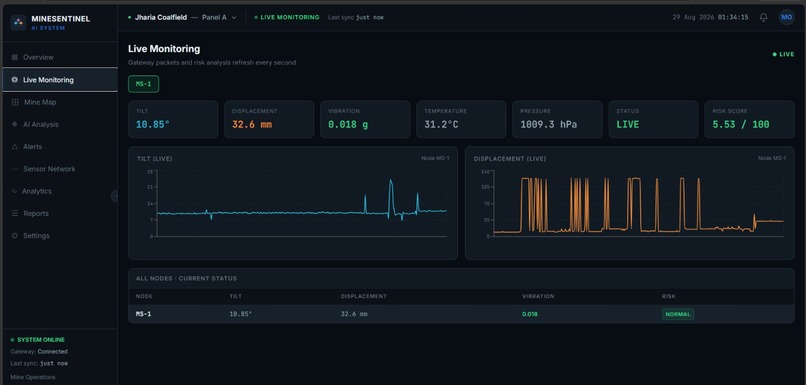Click the Alerts triangle icon
Image resolution: width=806 pixels, height=385 pixels.
click(14, 146)
